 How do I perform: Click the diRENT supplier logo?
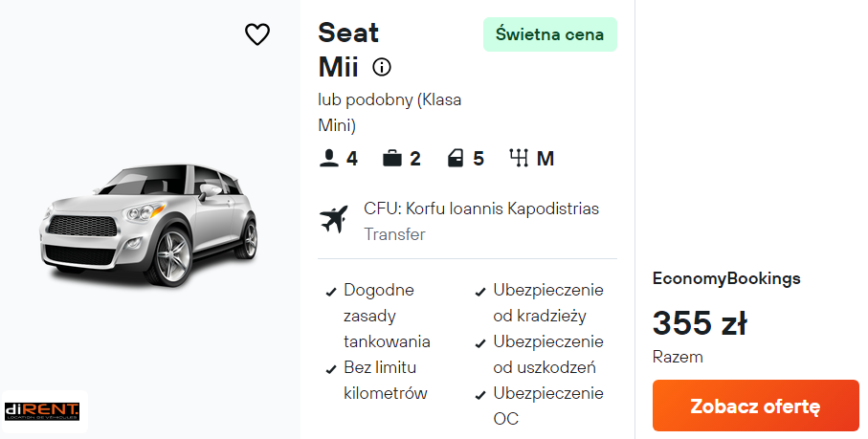42,411
